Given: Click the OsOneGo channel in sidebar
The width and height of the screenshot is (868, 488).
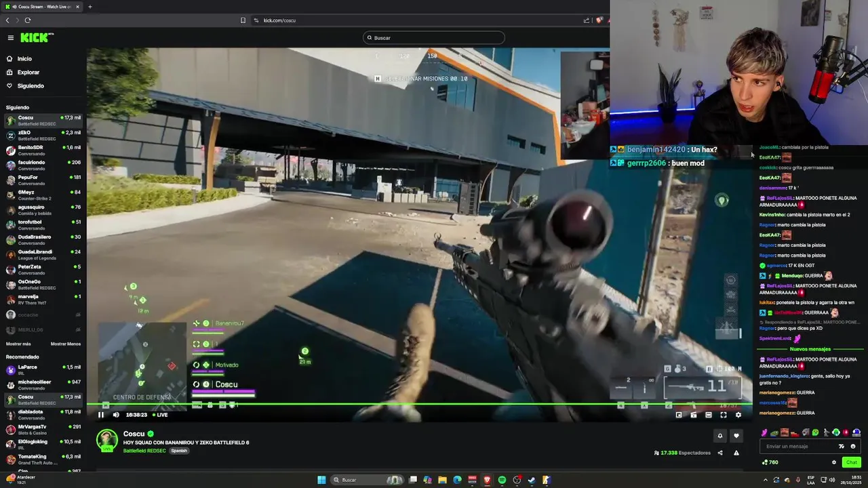Looking at the screenshot, I should (x=43, y=285).
